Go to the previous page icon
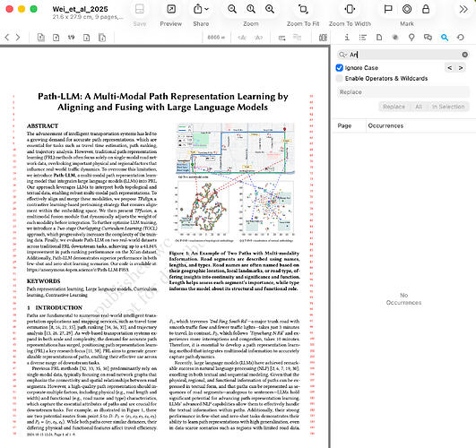Viewport: 476px width, 448px height. 56,38
